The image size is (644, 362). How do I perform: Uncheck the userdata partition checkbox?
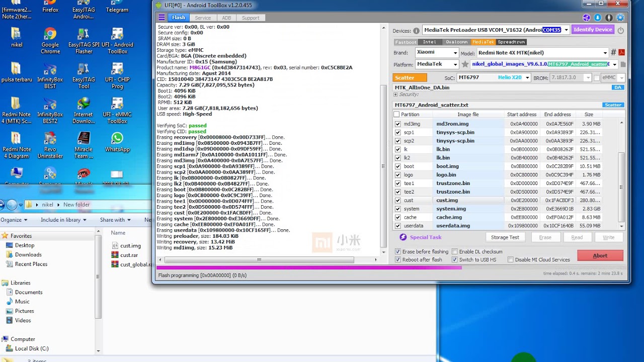[x=398, y=226]
